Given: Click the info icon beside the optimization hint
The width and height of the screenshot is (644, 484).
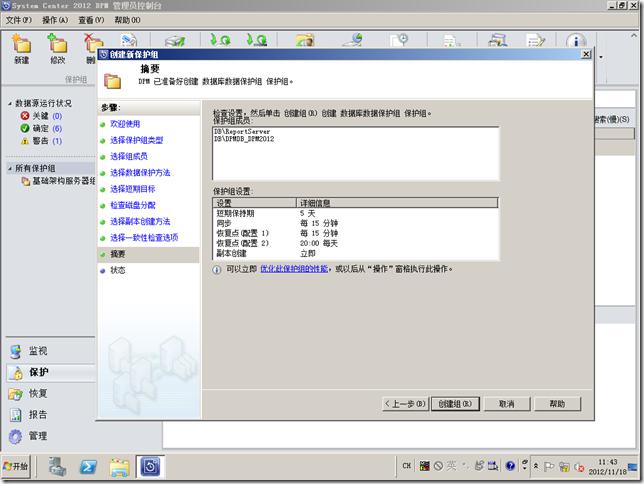Looking at the screenshot, I should click(x=216, y=270).
